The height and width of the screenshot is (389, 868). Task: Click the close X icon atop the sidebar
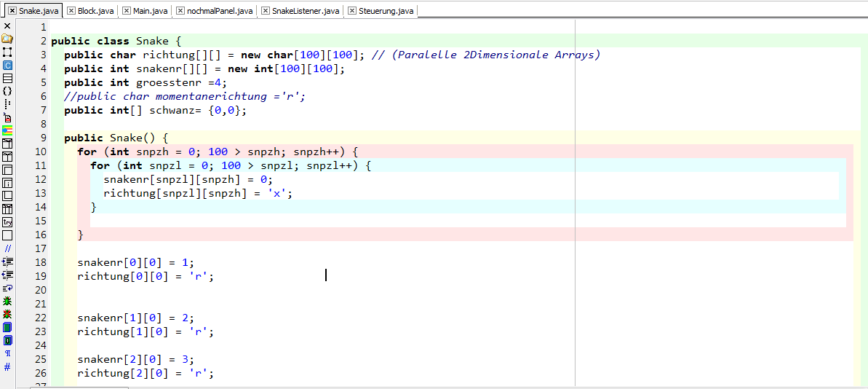[x=7, y=25]
